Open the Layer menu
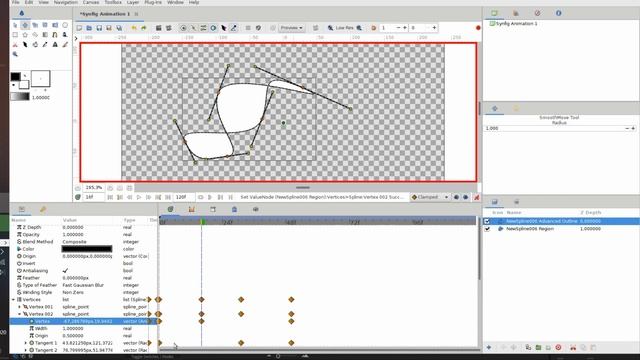The width and height of the screenshot is (640, 360). (133, 2)
